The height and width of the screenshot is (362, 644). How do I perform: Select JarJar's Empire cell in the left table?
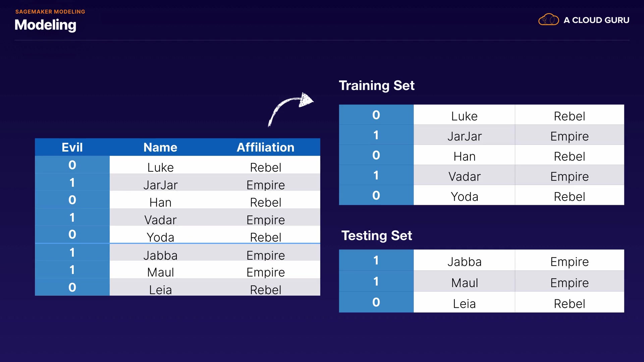point(265,185)
